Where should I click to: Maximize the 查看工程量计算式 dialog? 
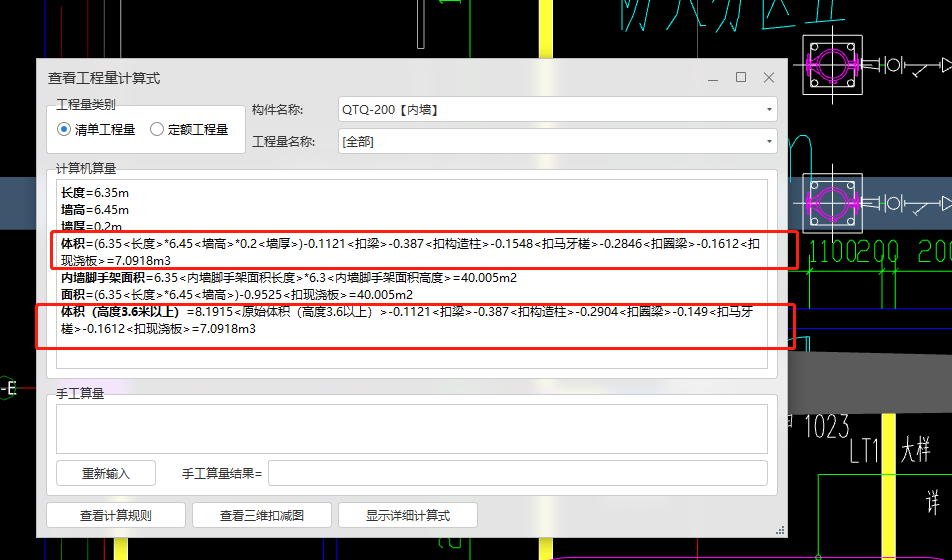pyautogui.click(x=741, y=77)
